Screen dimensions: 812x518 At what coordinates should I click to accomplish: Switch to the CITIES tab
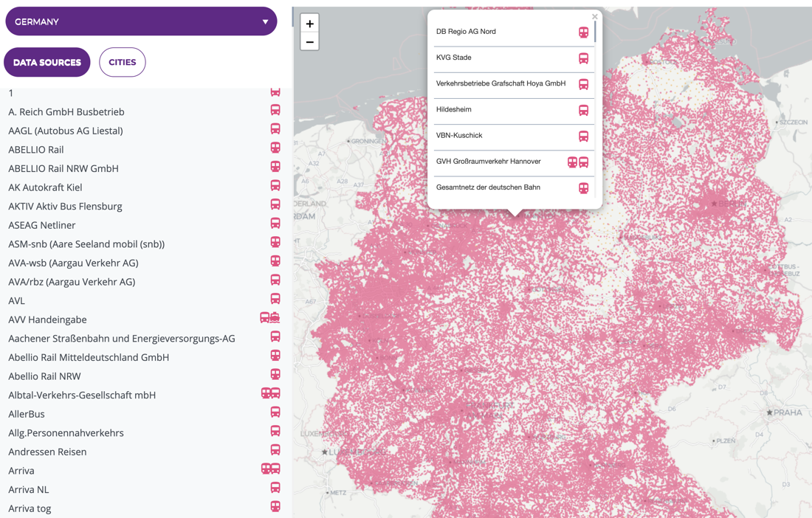(x=123, y=62)
